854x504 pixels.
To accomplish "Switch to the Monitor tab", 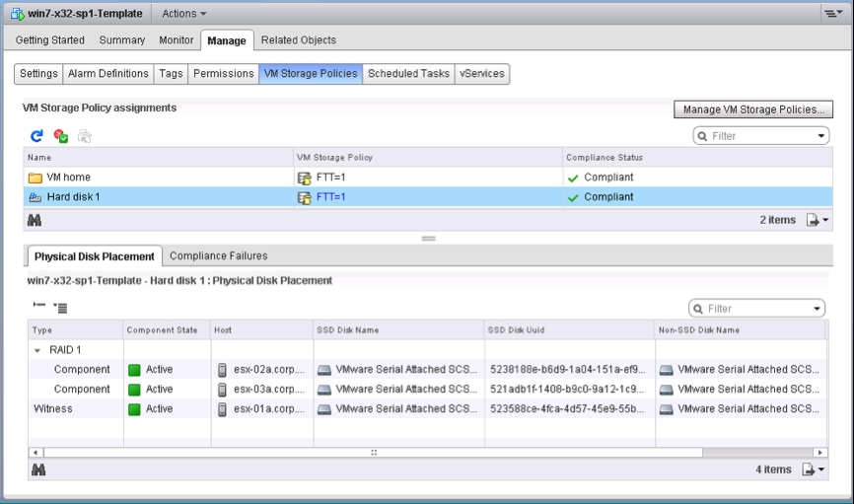I will 176,40.
